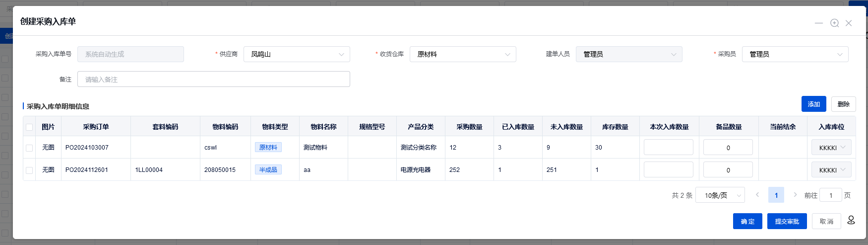
Task: Go to next page arrow in pagination
Action: click(795, 195)
